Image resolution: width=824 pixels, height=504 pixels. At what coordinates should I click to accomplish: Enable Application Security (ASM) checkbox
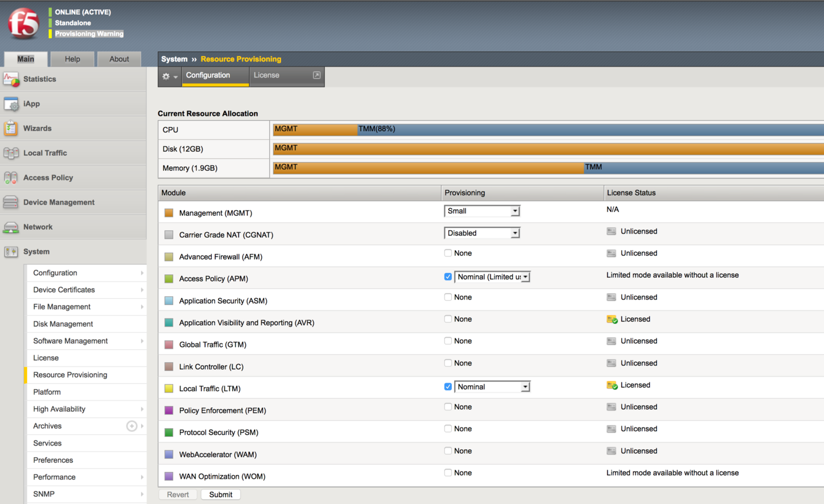click(x=448, y=297)
